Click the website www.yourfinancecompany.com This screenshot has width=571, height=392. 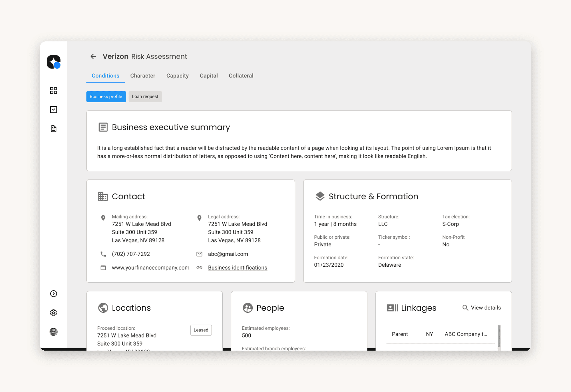pyautogui.click(x=150, y=268)
